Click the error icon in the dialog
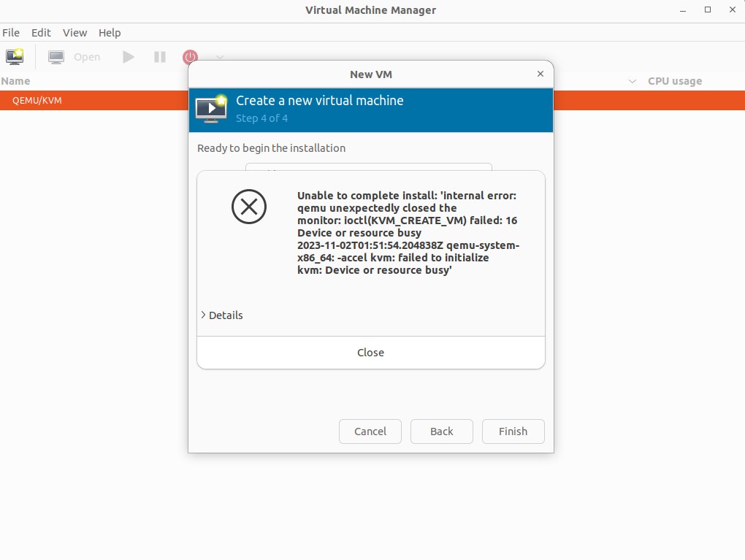 click(x=248, y=207)
